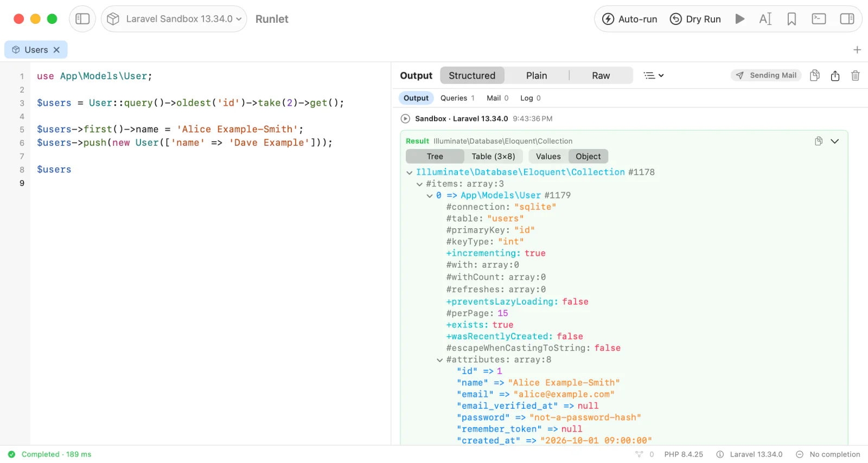Viewport: 868px width, 463px height.
Task: Select the Output sub-tab
Action: click(416, 98)
